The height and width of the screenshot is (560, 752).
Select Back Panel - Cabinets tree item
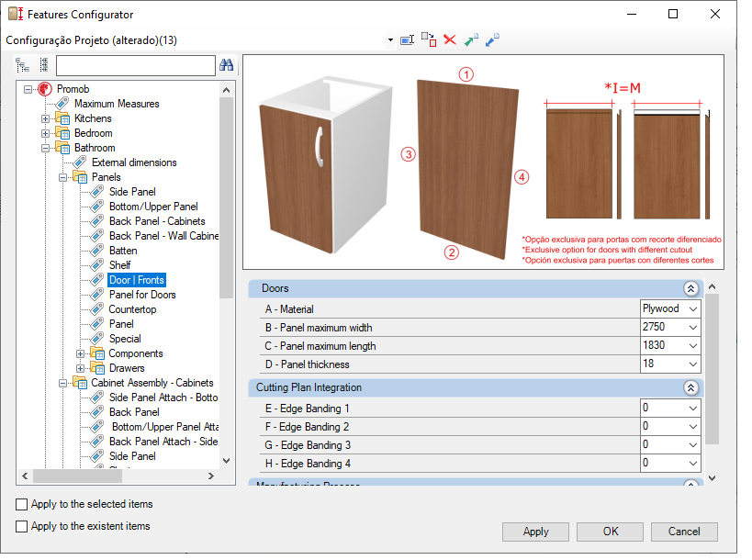[x=157, y=221]
